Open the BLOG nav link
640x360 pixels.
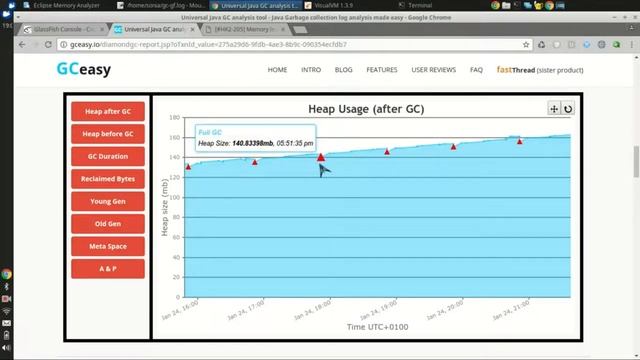point(343,70)
